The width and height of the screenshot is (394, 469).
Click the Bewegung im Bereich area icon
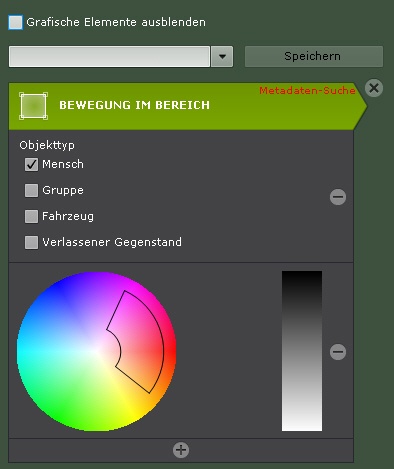point(33,106)
